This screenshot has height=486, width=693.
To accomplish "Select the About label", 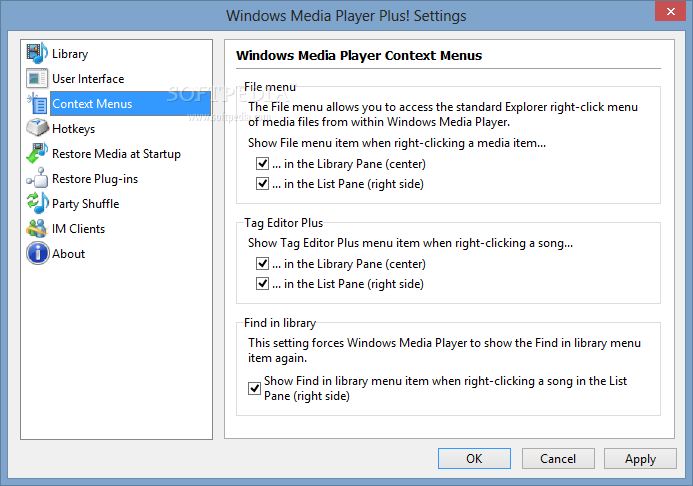I will pos(68,254).
